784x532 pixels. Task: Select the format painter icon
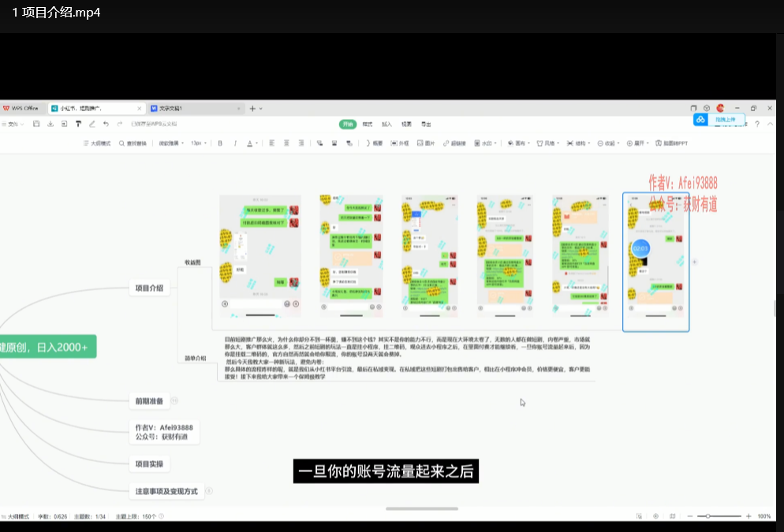pos(79,124)
